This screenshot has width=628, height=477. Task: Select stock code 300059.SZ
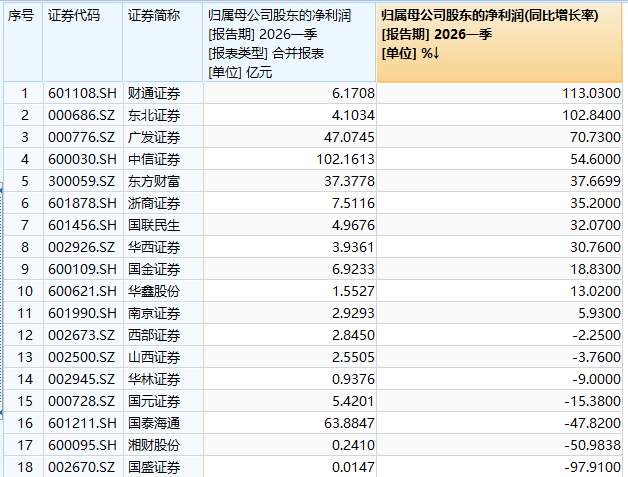(83, 181)
